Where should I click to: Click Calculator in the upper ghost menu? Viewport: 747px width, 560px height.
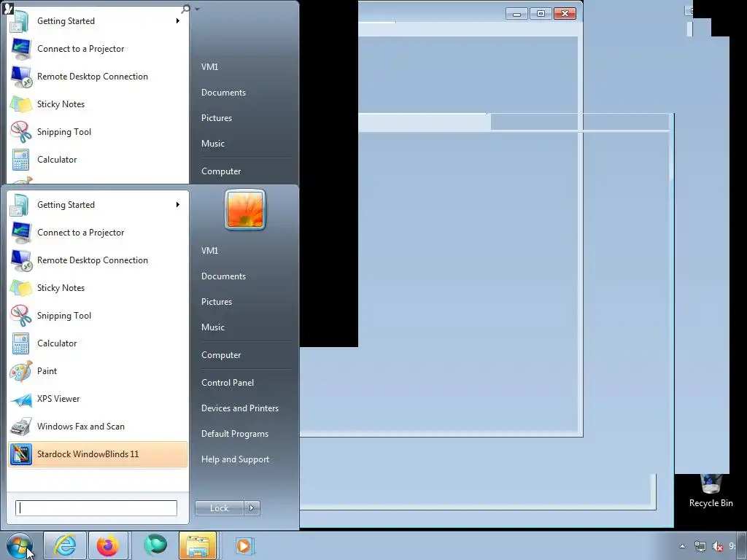97,160
